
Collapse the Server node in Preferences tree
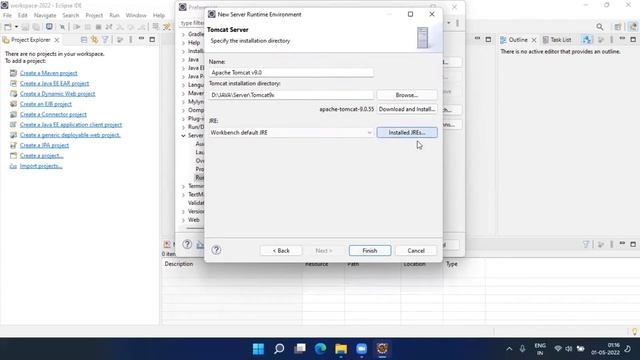tap(183, 136)
